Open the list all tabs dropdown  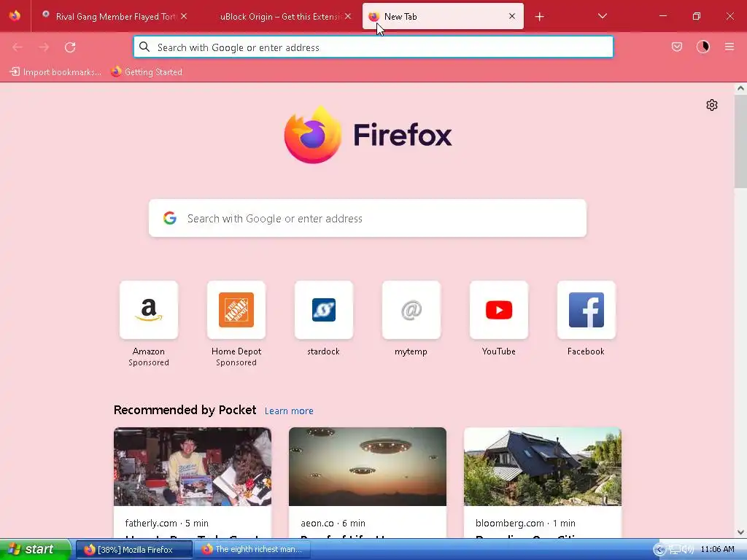(x=602, y=16)
